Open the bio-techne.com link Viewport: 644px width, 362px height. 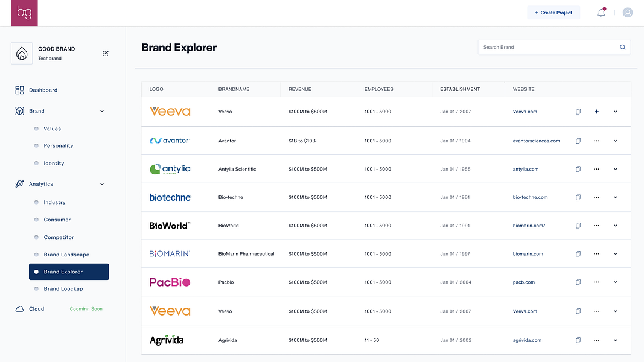(x=530, y=197)
